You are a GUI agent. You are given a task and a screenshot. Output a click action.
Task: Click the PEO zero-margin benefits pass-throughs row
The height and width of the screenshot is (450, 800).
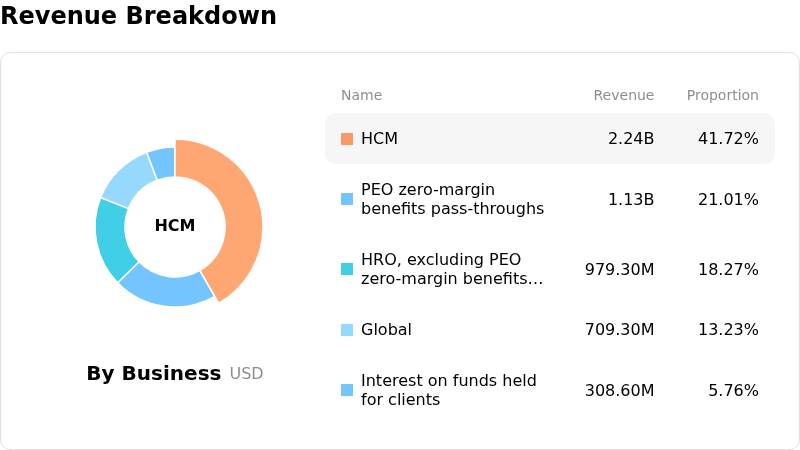[x=550, y=199]
